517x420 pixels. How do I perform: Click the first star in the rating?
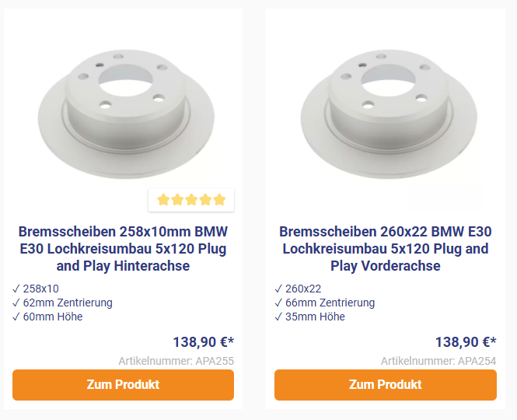[163, 200]
